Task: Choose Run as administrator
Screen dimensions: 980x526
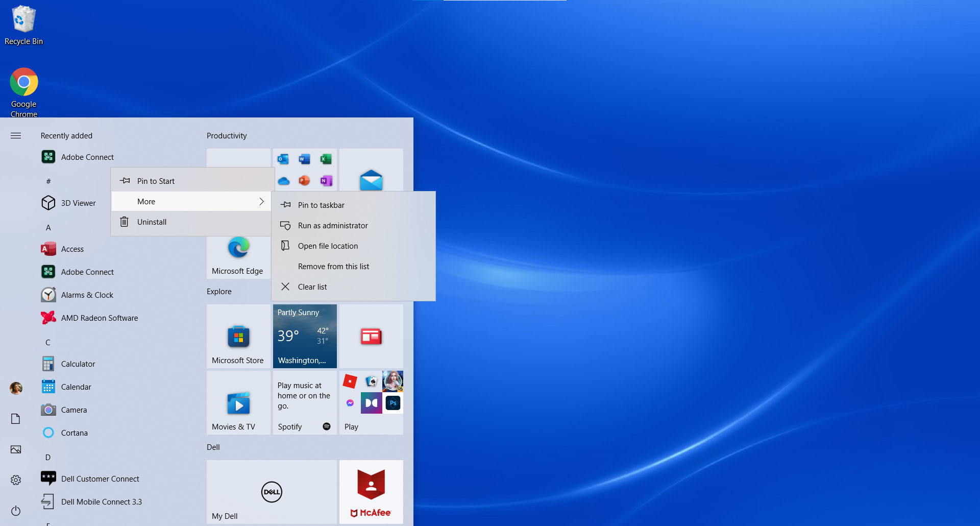Action: (x=353, y=226)
